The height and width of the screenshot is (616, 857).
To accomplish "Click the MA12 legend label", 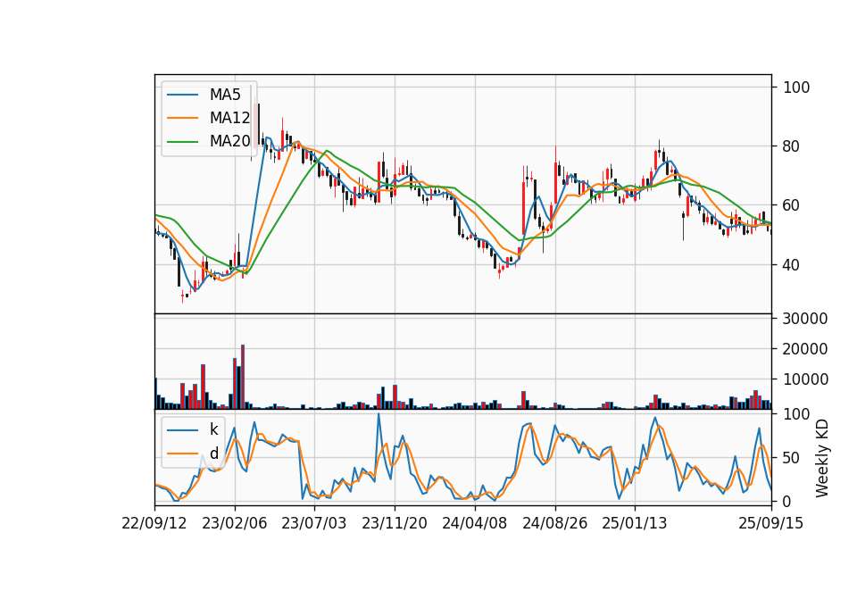I will coord(229,118).
